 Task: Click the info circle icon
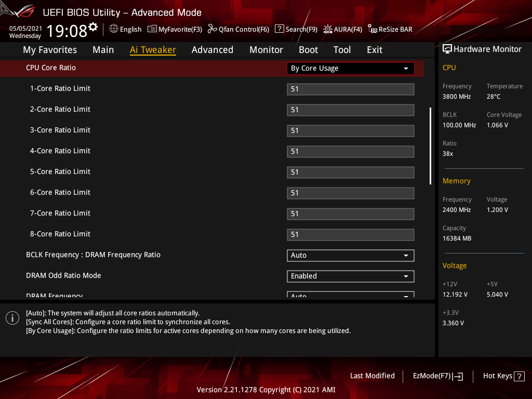click(12, 318)
